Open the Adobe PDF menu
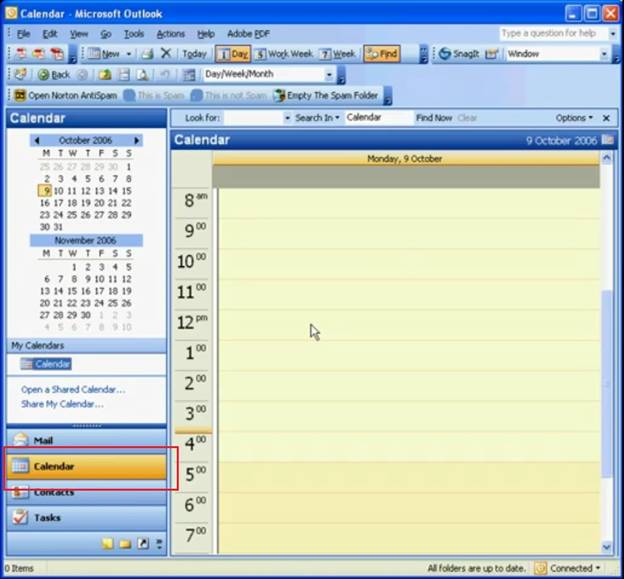 pyautogui.click(x=248, y=34)
